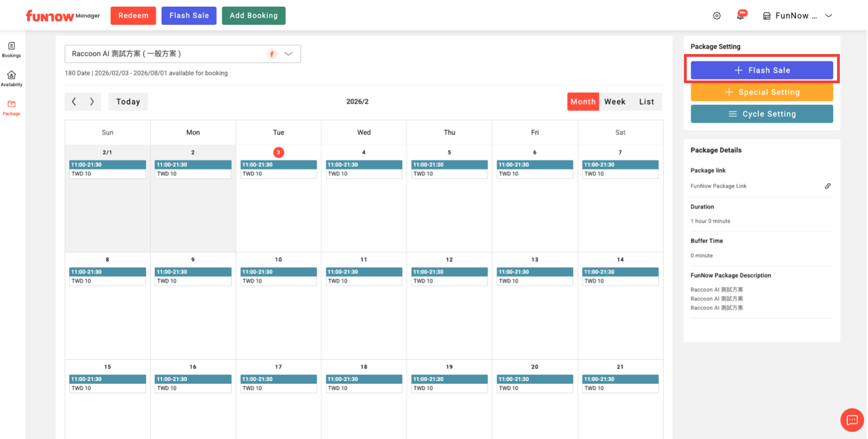This screenshot has width=868, height=439.
Task: Open the notifications bell icon
Action: pyautogui.click(x=741, y=16)
